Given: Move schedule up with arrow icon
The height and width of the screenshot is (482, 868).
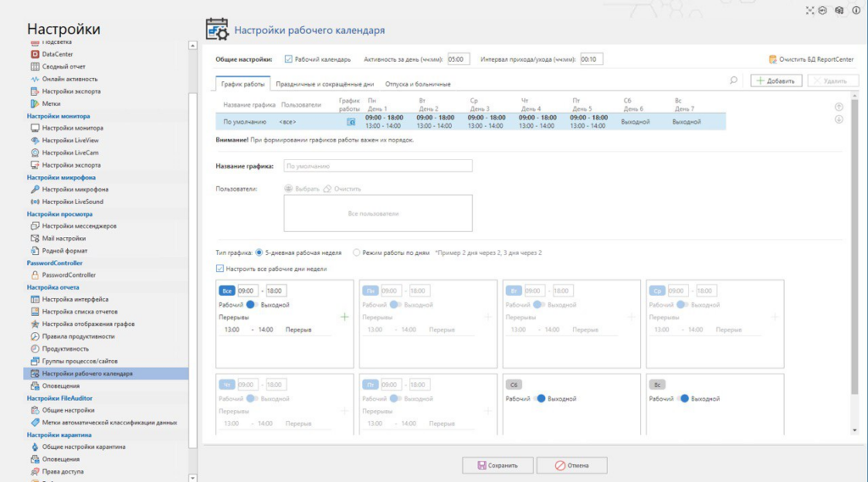Looking at the screenshot, I should [838, 108].
